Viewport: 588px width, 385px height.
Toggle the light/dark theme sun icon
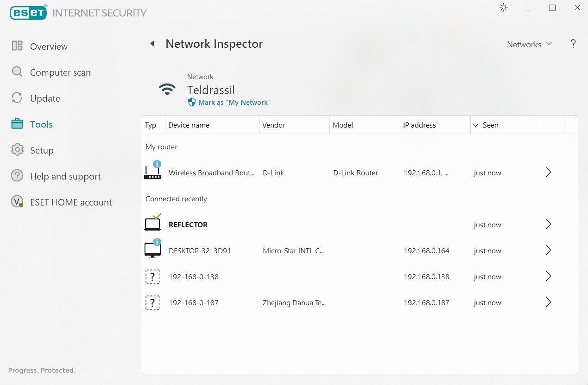pyautogui.click(x=504, y=8)
